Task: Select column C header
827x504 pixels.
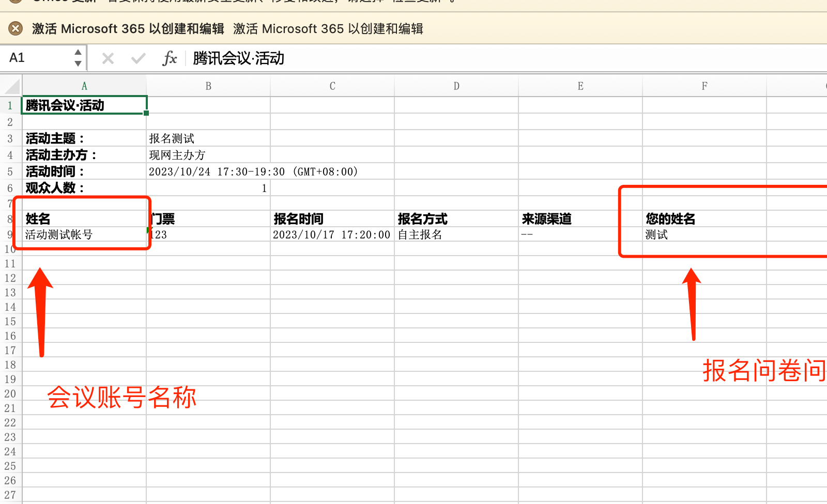Action: point(332,86)
